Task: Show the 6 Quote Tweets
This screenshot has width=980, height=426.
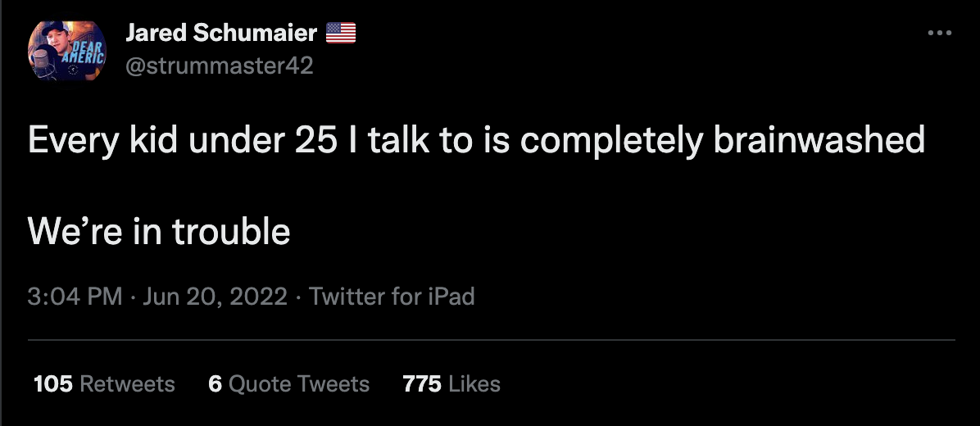Action: tap(289, 383)
